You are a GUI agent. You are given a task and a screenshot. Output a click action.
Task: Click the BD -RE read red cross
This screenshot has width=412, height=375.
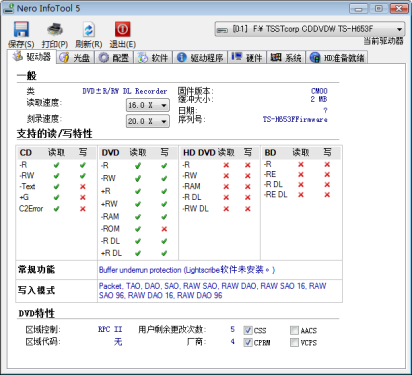tap(301, 175)
